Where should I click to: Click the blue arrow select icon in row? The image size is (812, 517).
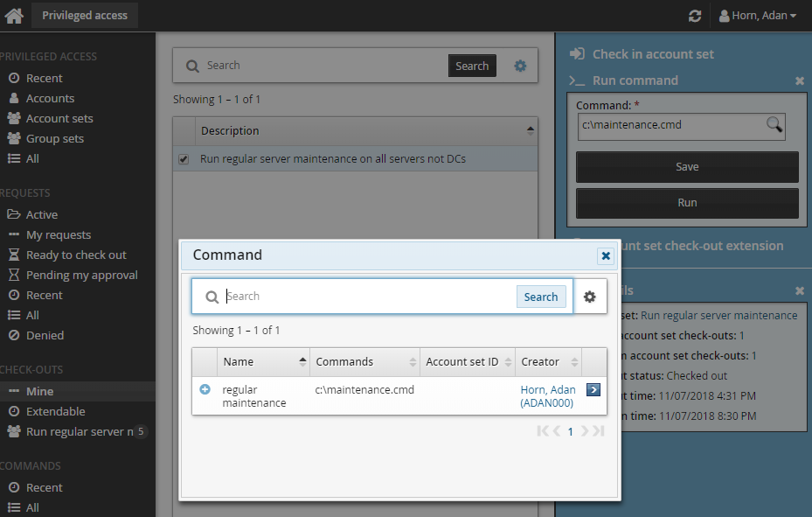(593, 389)
